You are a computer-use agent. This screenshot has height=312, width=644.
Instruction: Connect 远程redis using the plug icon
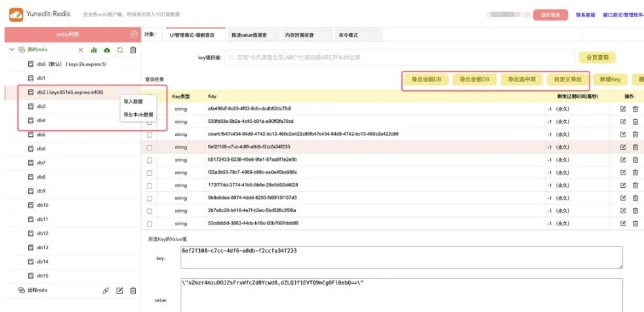tap(106, 290)
